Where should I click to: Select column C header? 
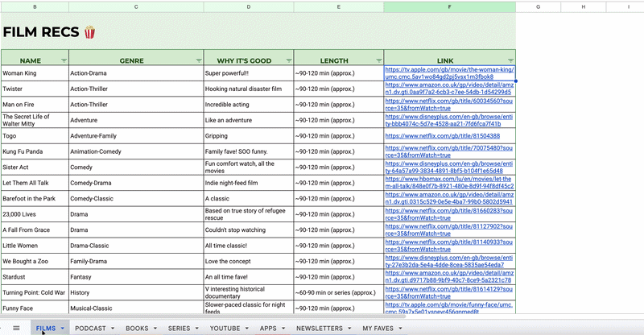coord(136,7)
